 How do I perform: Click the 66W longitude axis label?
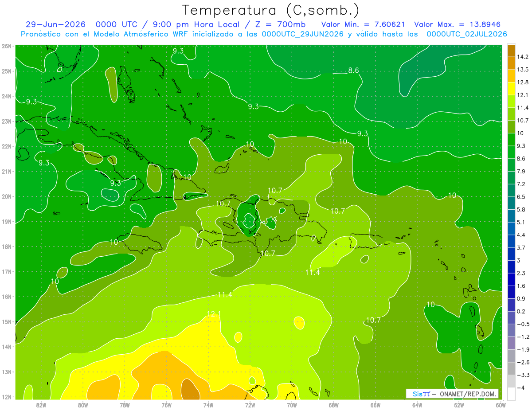(x=375, y=405)
